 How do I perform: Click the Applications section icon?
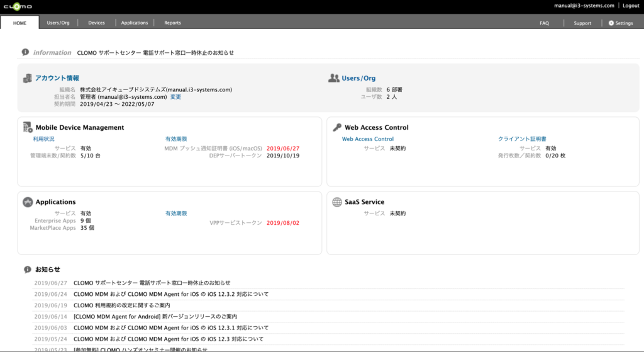tap(28, 202)
